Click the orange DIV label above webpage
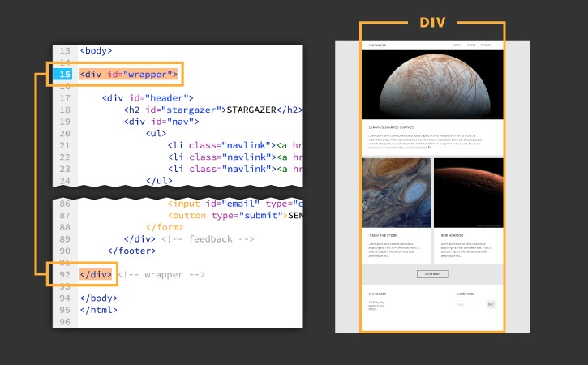Viewport: 588px width, 365px height. pyautogui.click(x=432, y=23)
